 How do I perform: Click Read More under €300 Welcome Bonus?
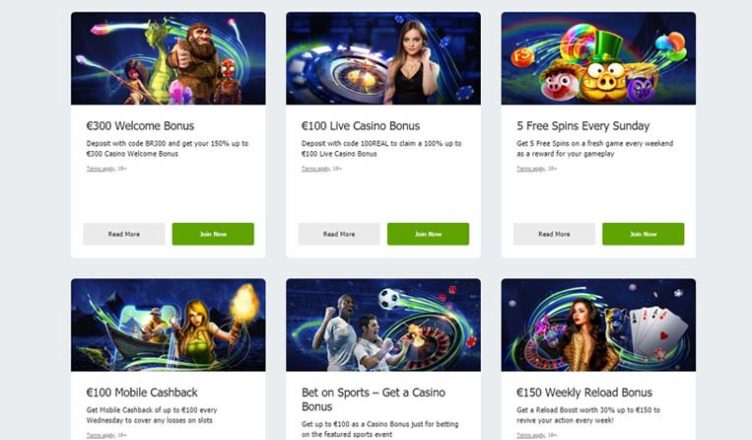pos(124,234)
